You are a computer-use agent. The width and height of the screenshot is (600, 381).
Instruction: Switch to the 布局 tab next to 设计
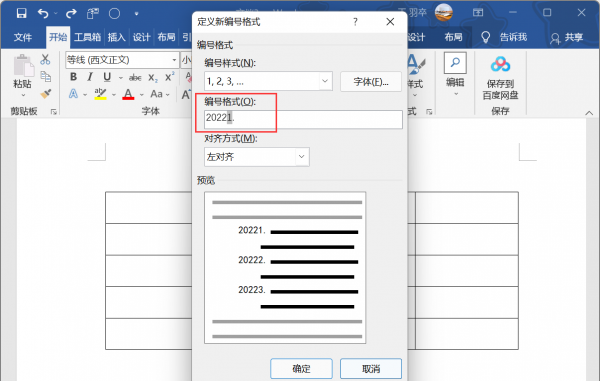pyautogui.click(x=166, y=37)
